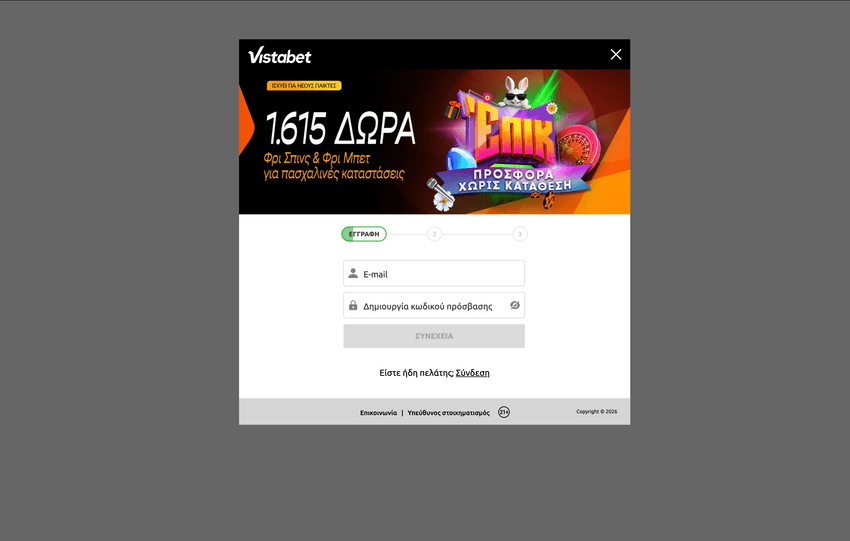850x541 pixels.
Task: Close the Vistabet registration dialog
Action: pos(616,54)
